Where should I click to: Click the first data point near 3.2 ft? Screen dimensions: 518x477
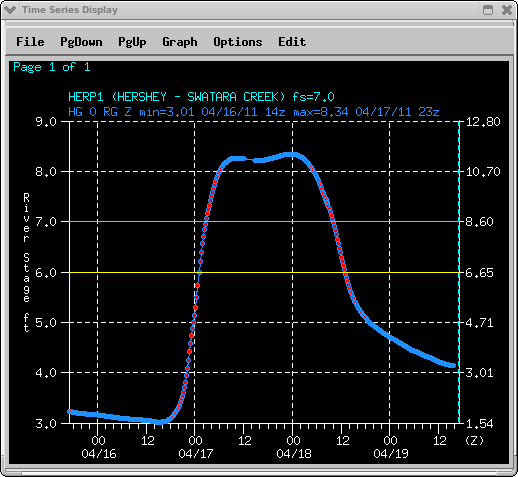click(x=70, y=412)
